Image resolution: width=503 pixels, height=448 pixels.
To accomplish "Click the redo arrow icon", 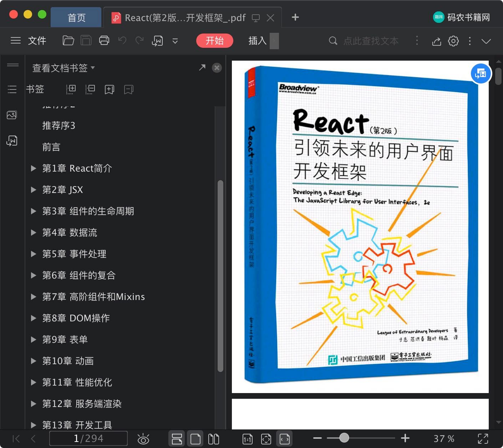I will pyautogui.click(x=139, y=41).
